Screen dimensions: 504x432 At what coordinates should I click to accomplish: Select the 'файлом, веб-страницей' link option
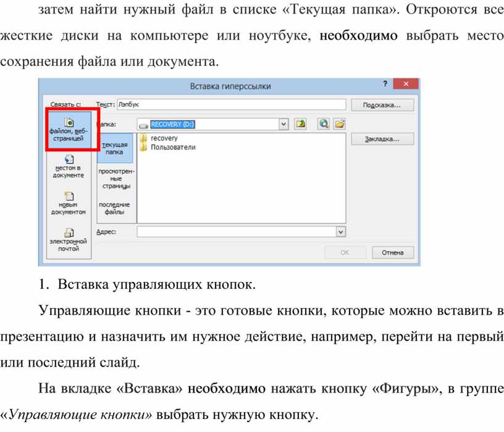click(x=68, y=130)
